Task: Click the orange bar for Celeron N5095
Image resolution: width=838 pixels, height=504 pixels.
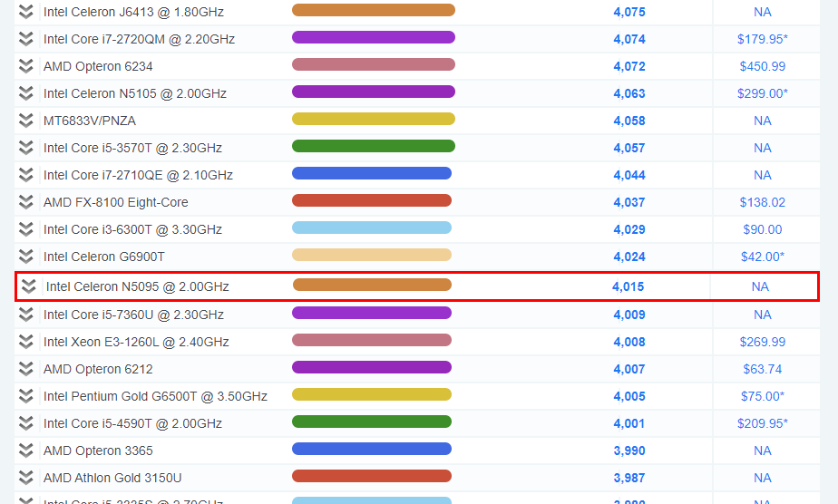Action: click(x=372, y=286)
